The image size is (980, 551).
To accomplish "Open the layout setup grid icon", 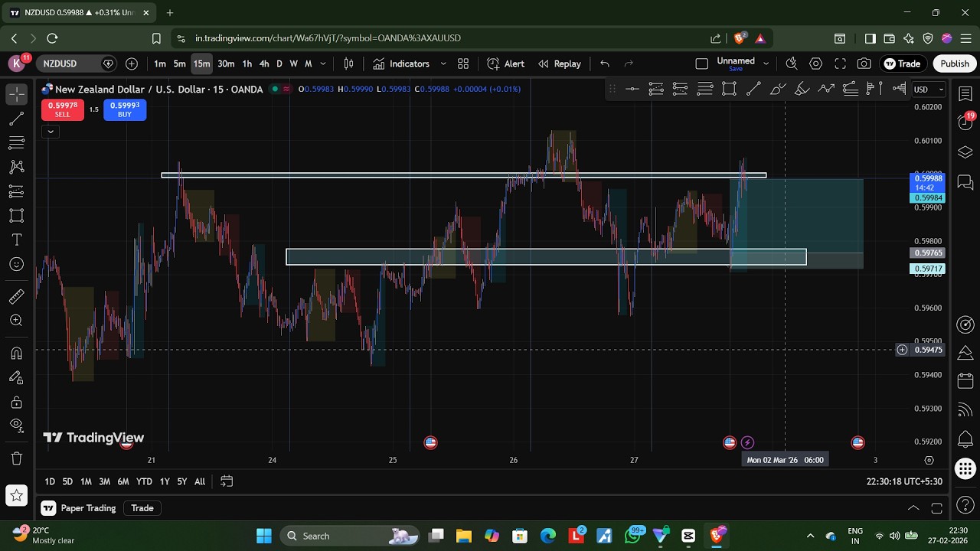I will coord(463,64).
